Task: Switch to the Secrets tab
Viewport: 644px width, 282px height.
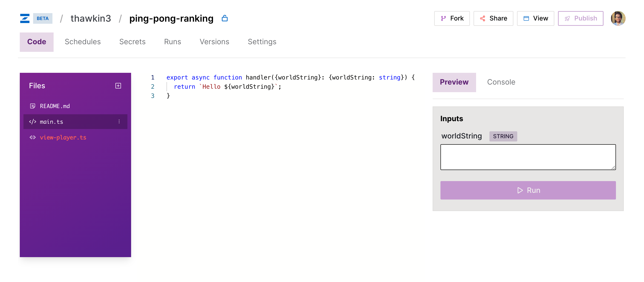Action: pyautogui.click(x=132, y=41)
